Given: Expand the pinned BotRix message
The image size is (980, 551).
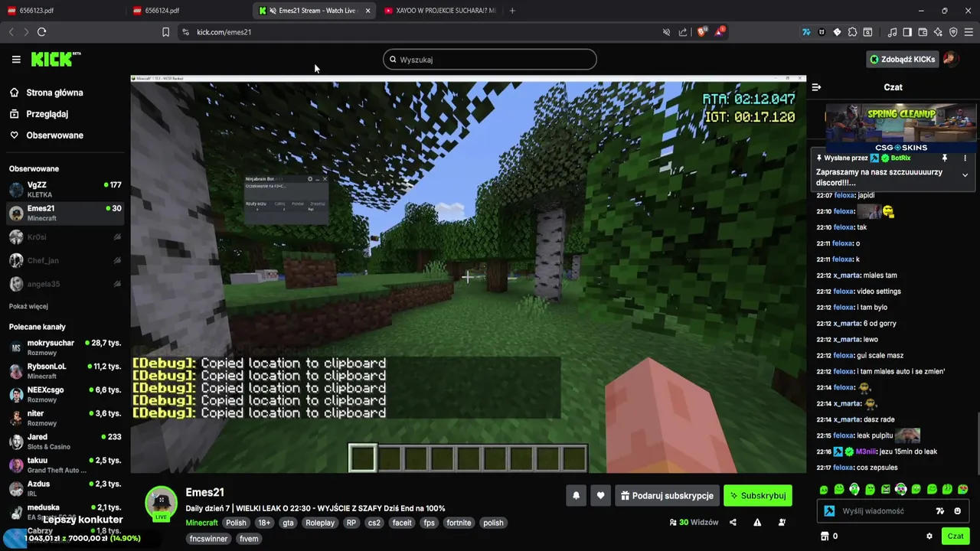Looking at the screenshot, I should (965, 175).
